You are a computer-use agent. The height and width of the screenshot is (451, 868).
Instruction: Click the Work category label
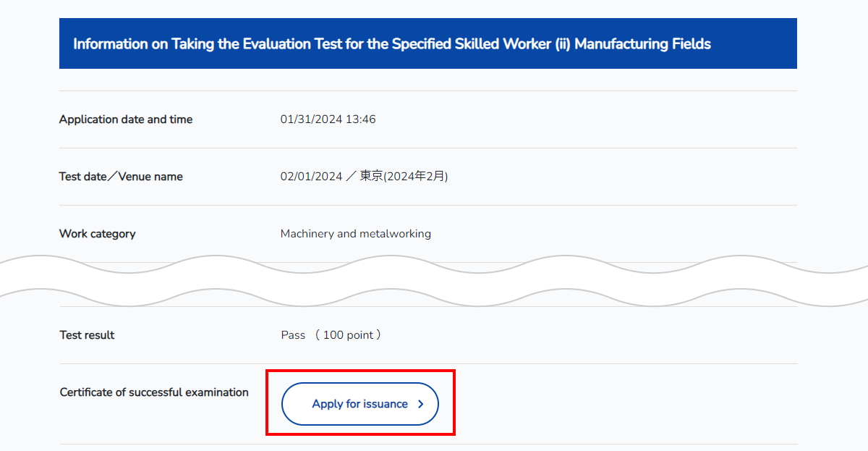[98, 234]
